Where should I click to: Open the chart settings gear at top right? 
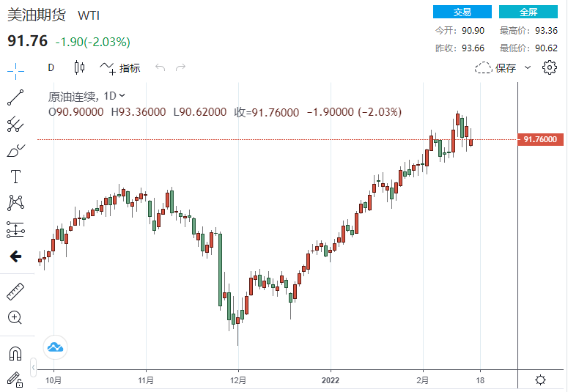tap(550, 68)
